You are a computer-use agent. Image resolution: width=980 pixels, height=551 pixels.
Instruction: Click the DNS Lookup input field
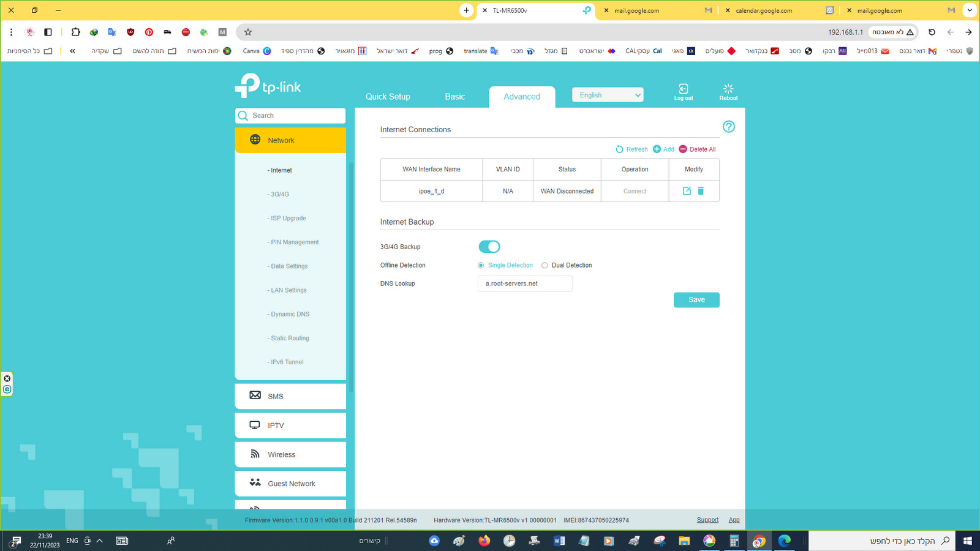(525, 283)
